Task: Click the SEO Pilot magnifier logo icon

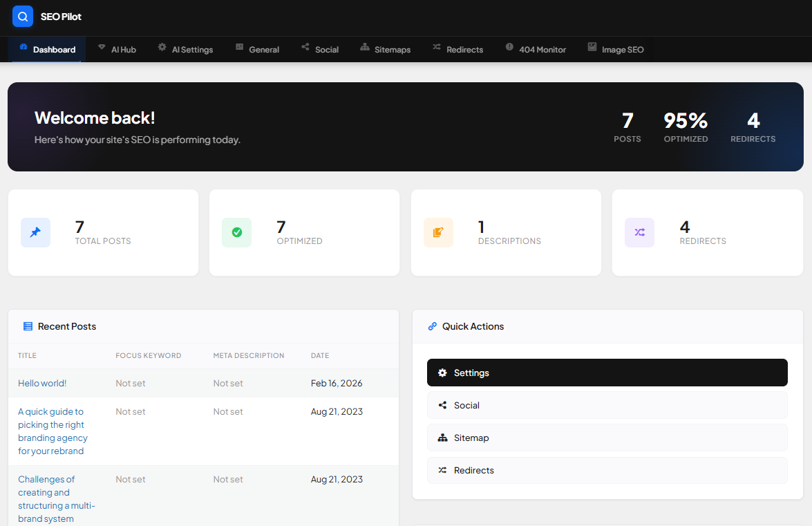Action: tap(23, 15)
